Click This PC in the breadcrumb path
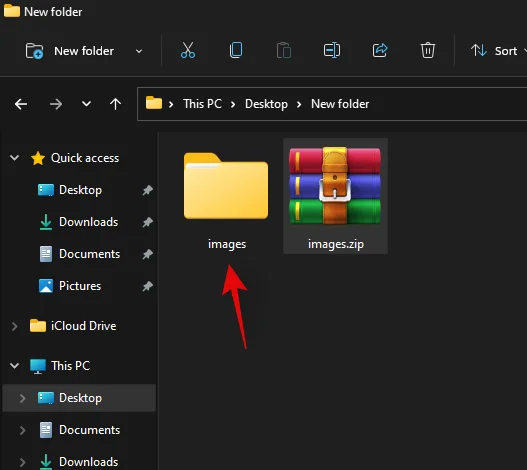The height and width of the screenshot is (470, 527). [x=202, y=104]
